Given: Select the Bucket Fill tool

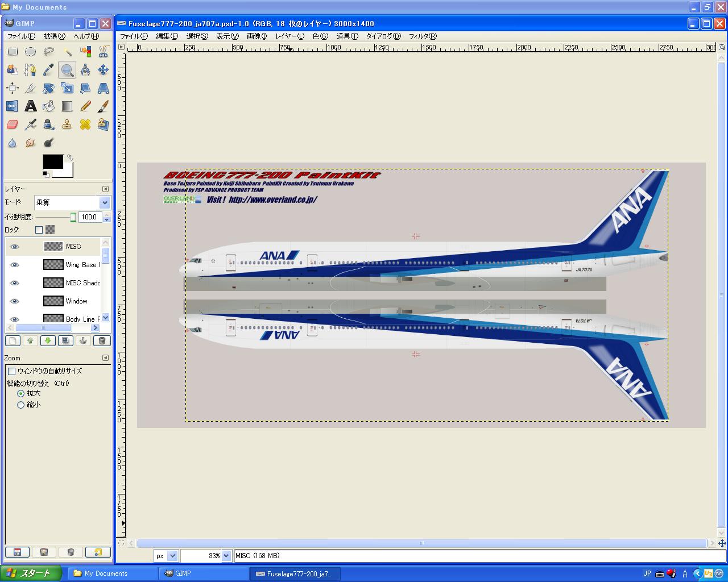Looking at the screenshot, I should click(x=49, y=106).
